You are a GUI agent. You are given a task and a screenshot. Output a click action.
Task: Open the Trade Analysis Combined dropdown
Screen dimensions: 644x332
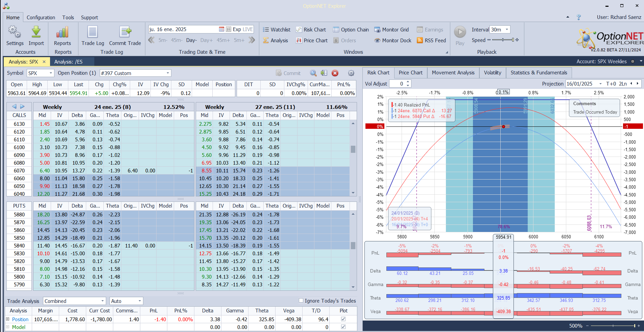102,301
